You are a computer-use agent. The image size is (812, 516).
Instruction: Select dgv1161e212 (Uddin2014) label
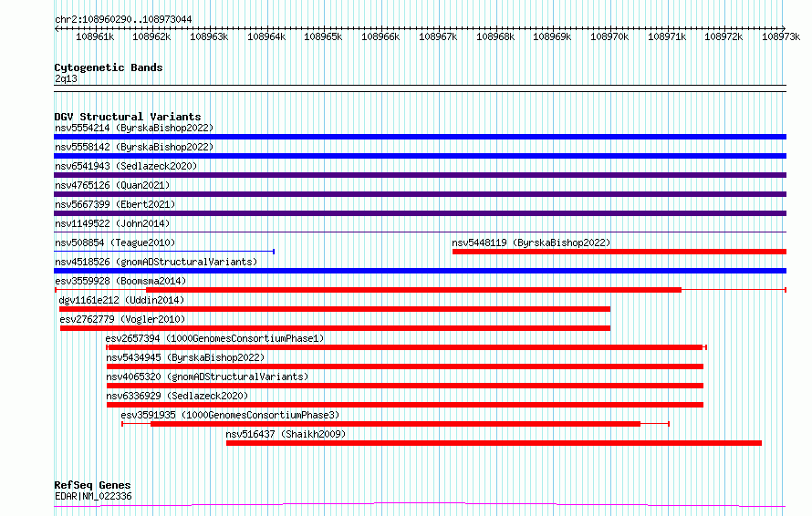point(121,300)
